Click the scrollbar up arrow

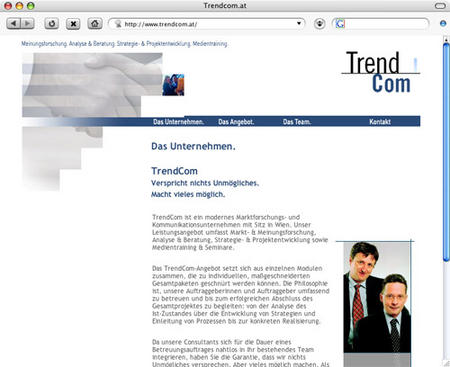pos(446,39)
